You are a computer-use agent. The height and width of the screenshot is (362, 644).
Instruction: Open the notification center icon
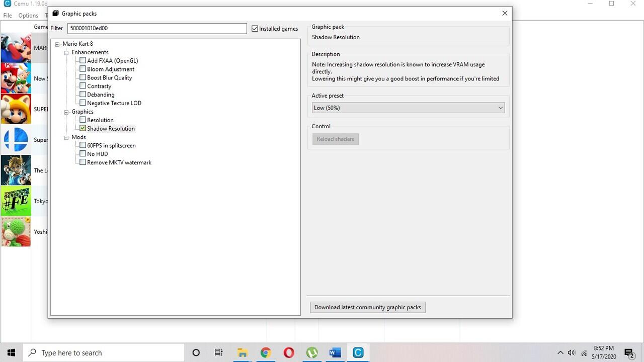tap(628, 353)
